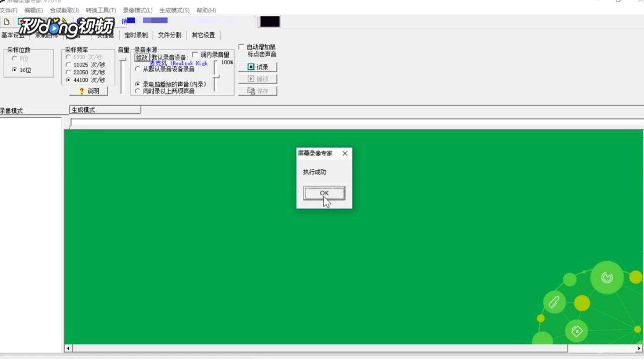Open the 文件(F) menu
This screenshot has height=359, width=644.
click(x=9, y=10)
